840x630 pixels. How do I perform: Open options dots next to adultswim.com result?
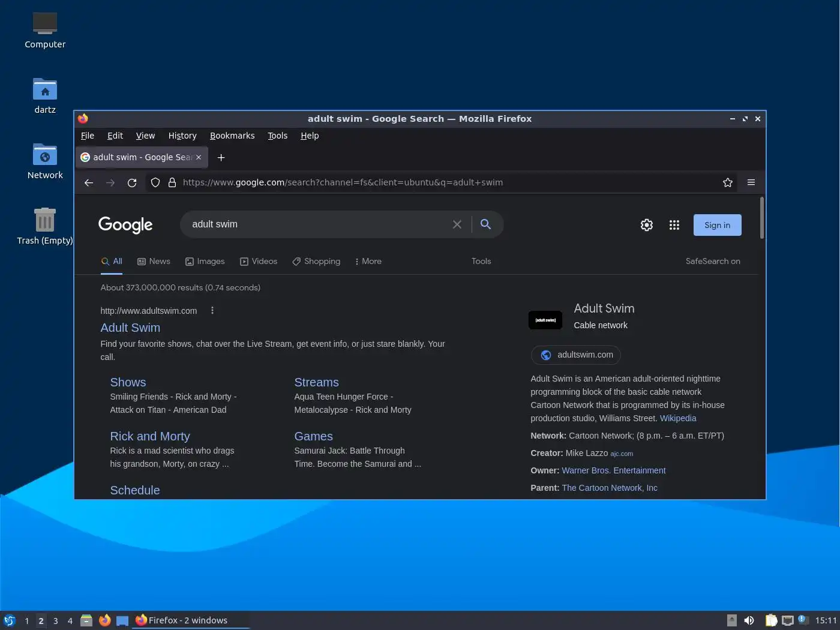click(x=212, y=310)
